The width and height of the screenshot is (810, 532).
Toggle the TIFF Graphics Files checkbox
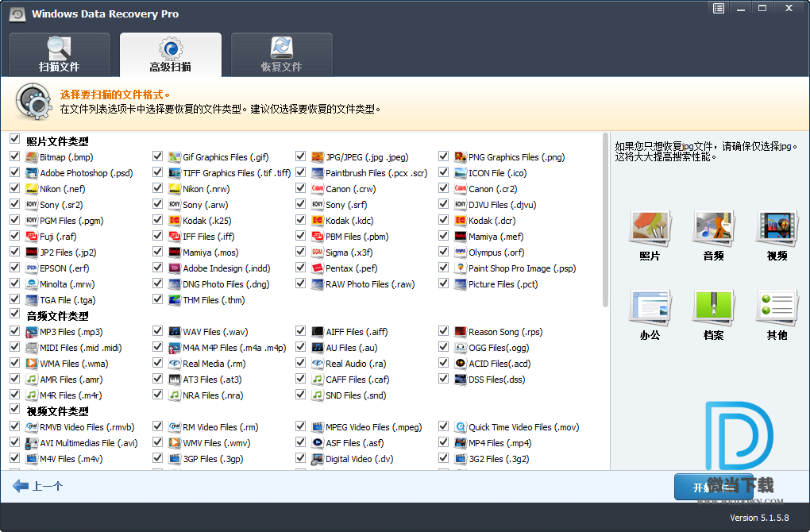pyautogui.click(x=157, y=172)
